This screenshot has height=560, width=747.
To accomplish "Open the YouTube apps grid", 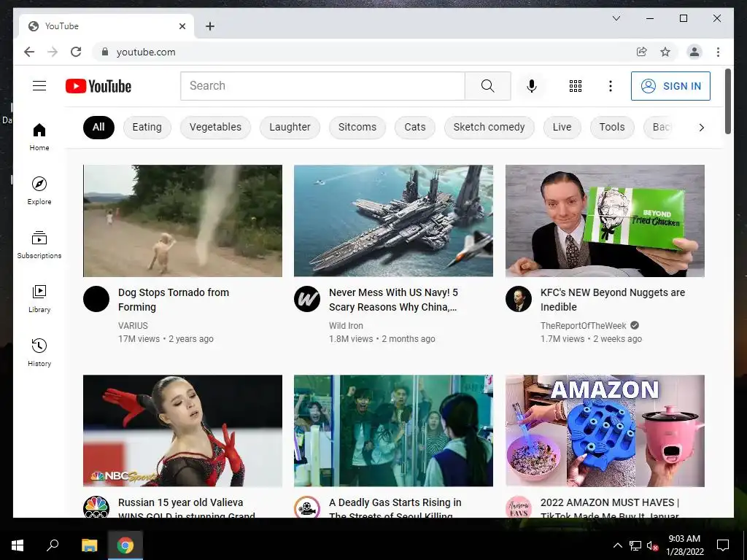I will point(576,86).
